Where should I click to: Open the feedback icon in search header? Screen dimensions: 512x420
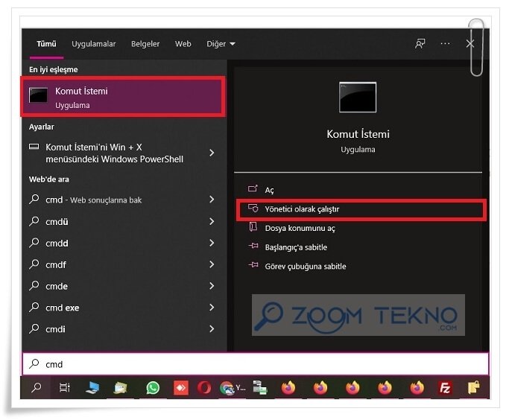420,44
